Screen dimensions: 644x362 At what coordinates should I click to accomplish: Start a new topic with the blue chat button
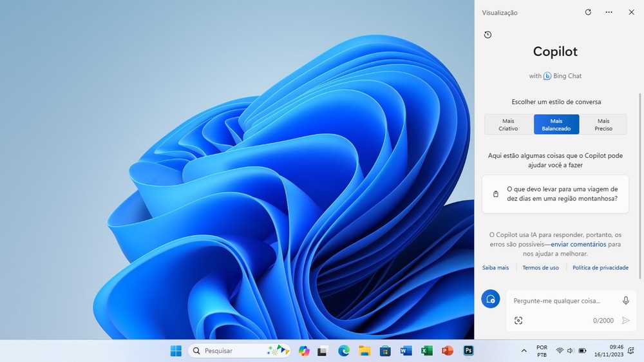coord(491,299)
